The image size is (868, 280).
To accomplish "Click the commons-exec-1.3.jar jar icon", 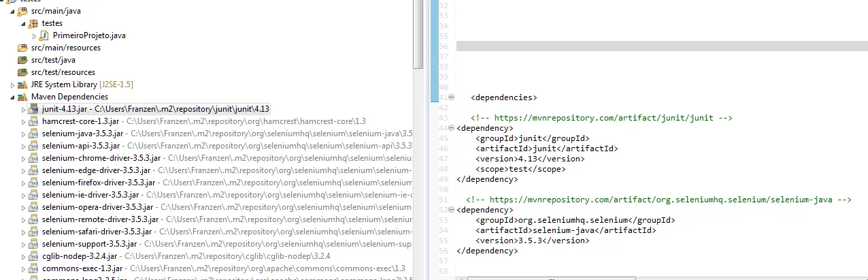I will click(33, 268).
